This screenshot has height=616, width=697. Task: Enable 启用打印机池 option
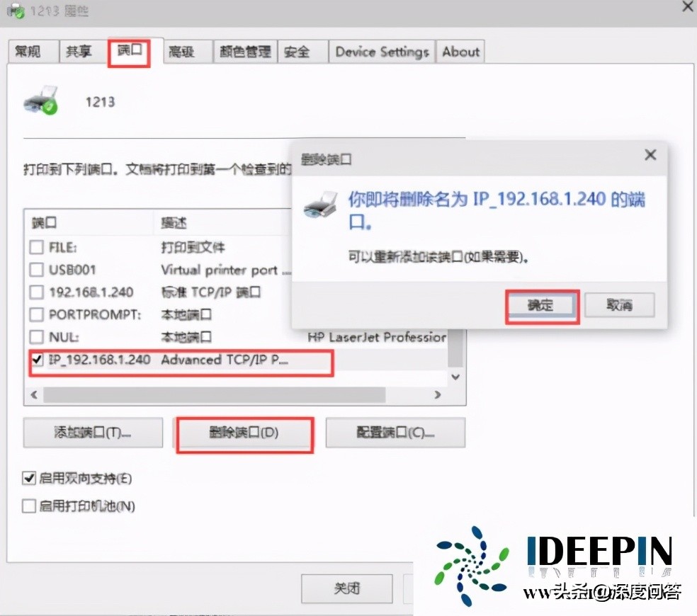[29, 506]
